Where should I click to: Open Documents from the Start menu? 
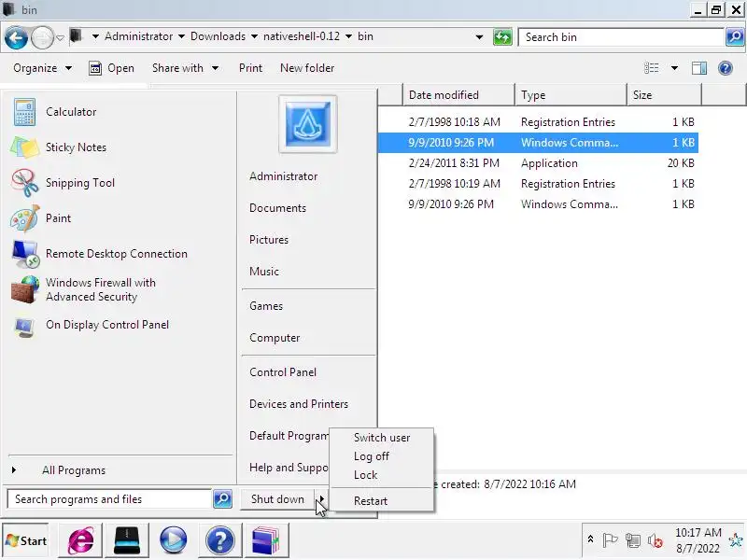(277, 208)
